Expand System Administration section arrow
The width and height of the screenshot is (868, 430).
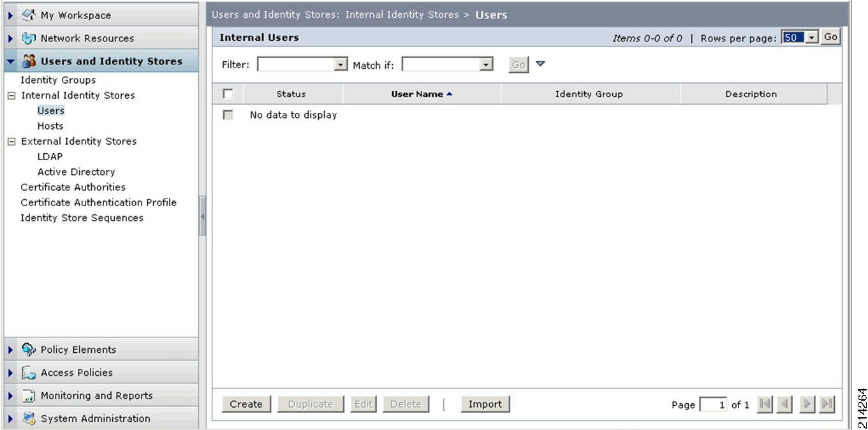click(x=11, y=419)
